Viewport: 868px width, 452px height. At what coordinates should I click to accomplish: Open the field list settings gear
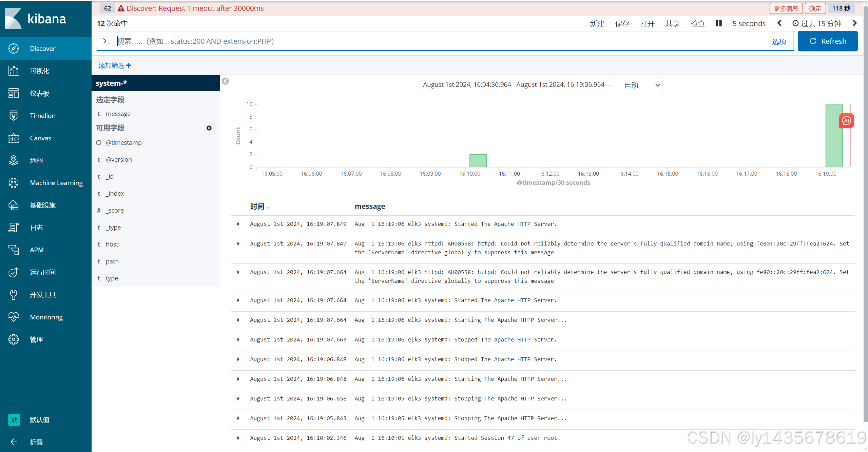[x=209, y=128]
